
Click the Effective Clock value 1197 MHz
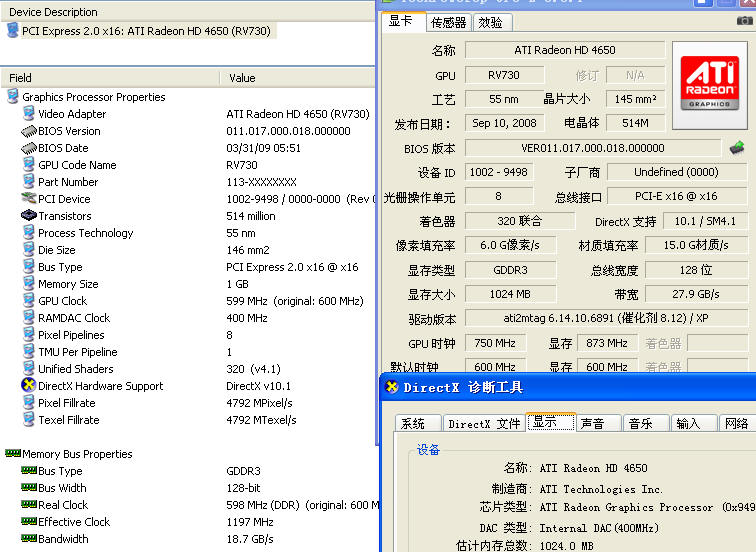point(250,522)
